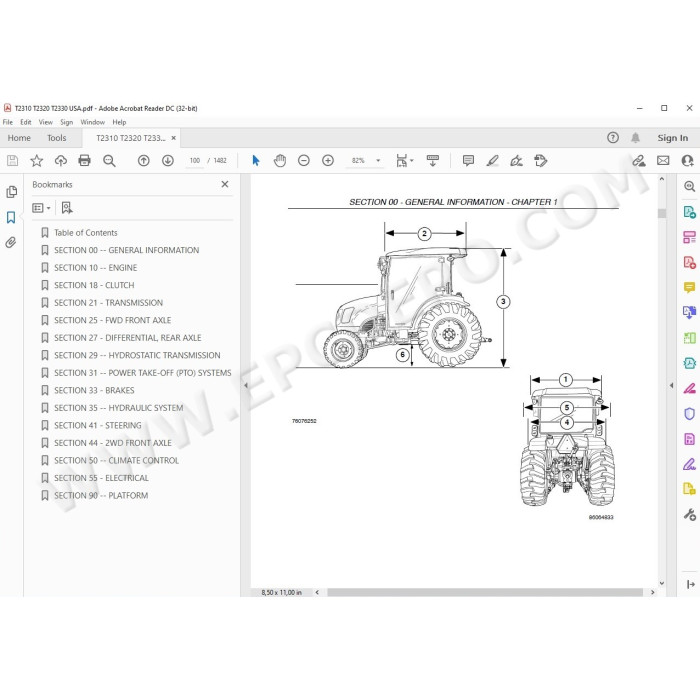This screenshot has width=700, height=700.
Task: Open the Sign document tool
Action: point(517,161)
